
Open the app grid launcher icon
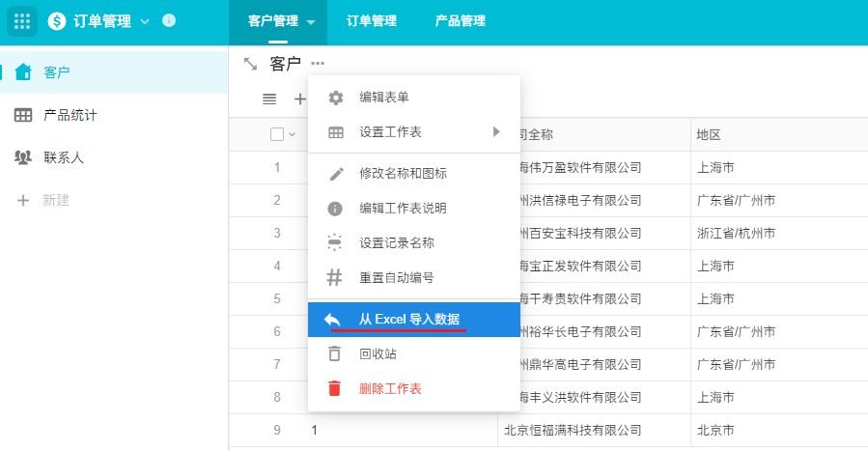tap(22, 21)
